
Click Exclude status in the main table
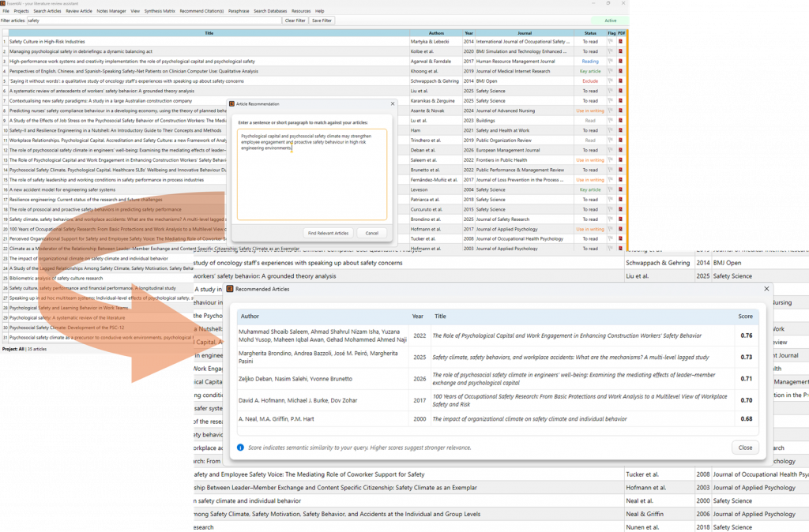click(590, 81)
